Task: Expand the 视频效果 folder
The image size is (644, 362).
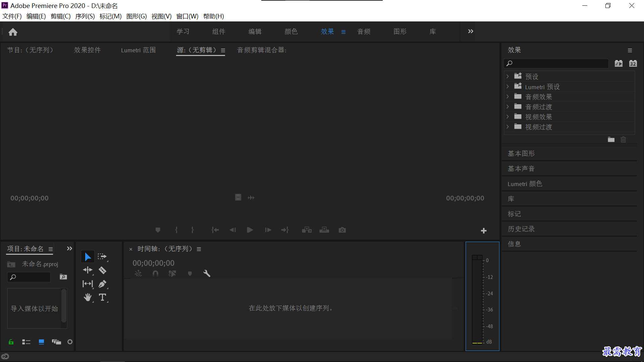Action: [507, 117]
